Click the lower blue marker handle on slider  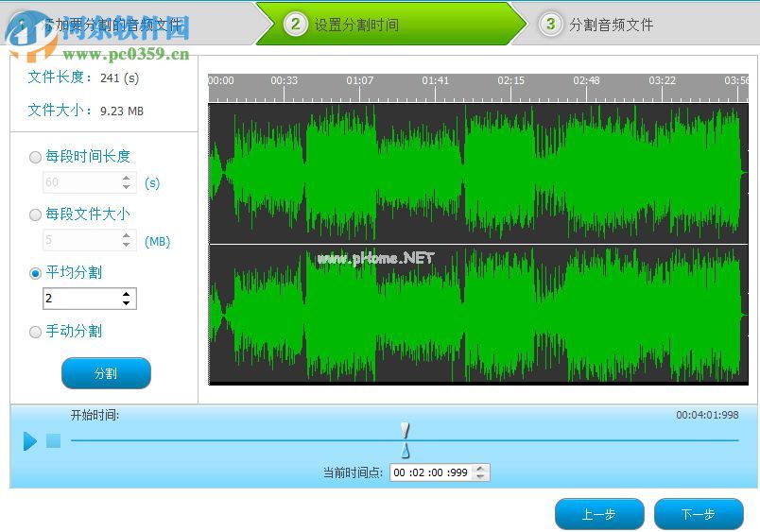point(406,451)
